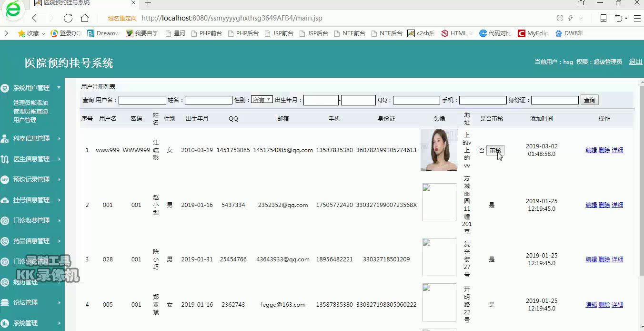Open the 代码对比 bookmark
This screenshot has width=644, height=331.
tap(495, 33)
